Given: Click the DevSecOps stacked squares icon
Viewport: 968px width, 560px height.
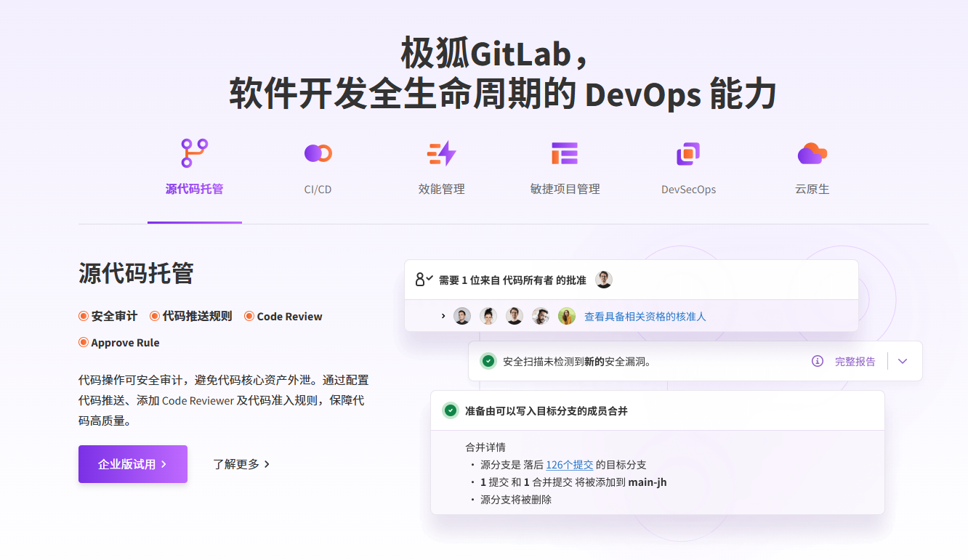Looking at the screenshot, I should pyautogui.click(x=688, y=153).
